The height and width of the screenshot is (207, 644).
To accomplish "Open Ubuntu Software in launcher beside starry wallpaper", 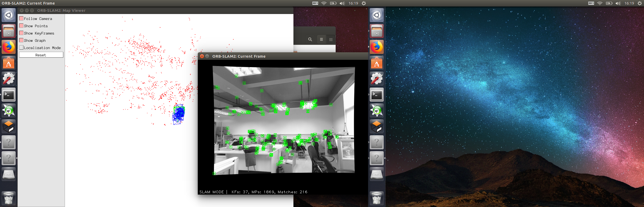I will tap(376, 63).
